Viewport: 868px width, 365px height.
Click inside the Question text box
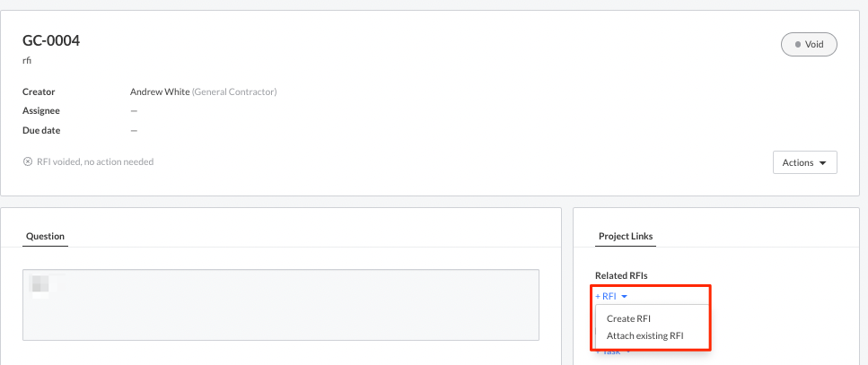pos(280,305)
